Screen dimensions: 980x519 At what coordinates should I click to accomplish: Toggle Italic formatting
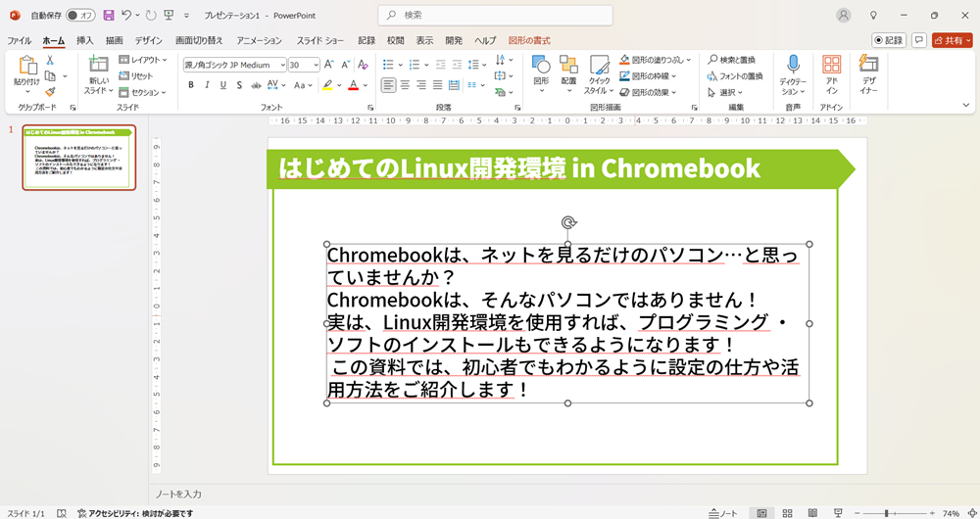[x=207, y=85]
